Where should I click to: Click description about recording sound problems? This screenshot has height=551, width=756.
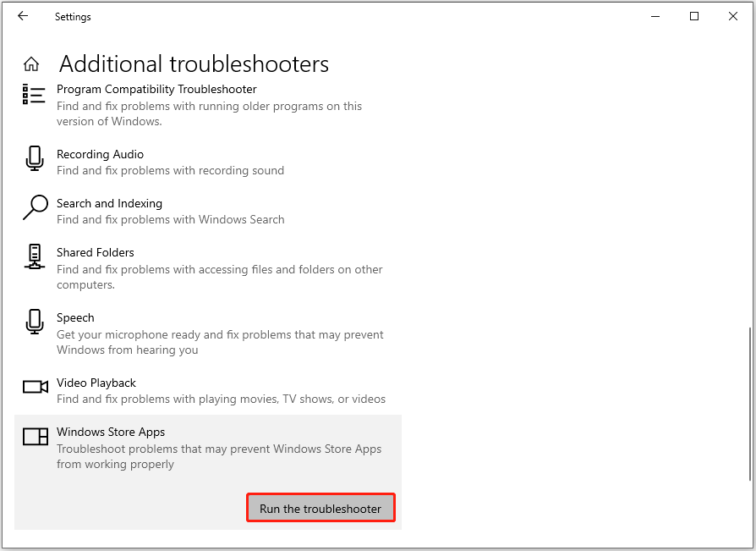tap(170, 170)
